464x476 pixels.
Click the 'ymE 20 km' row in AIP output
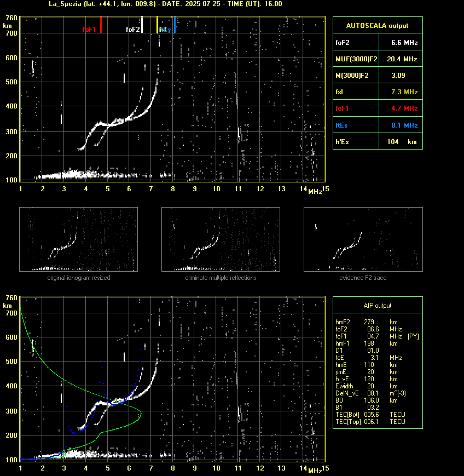[367, 372]
